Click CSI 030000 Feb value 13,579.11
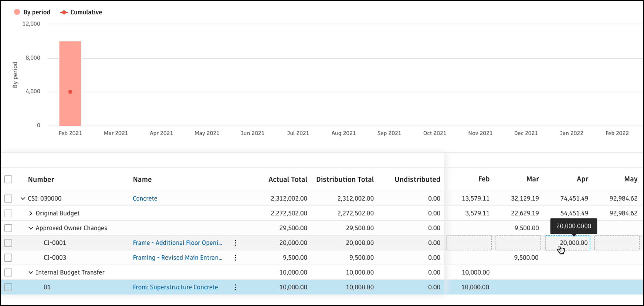Screen dimensions: 644x306 tap(475, 198)
